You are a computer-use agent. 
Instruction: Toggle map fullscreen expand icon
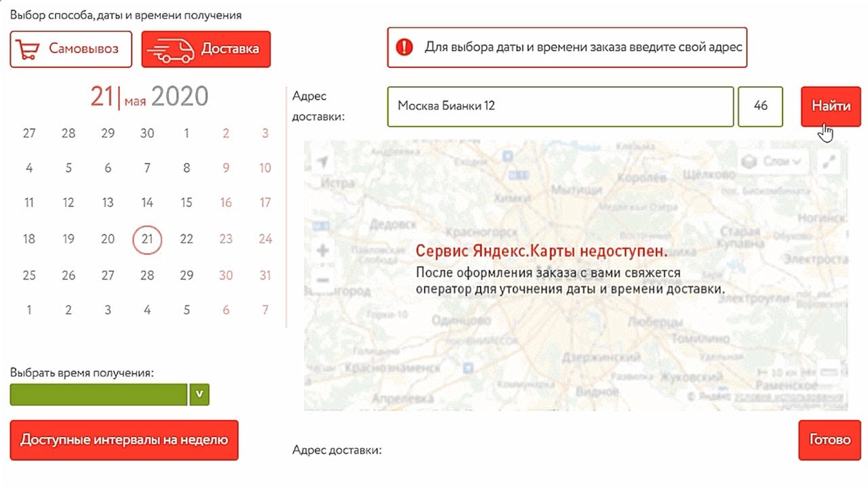coord(829,161)
